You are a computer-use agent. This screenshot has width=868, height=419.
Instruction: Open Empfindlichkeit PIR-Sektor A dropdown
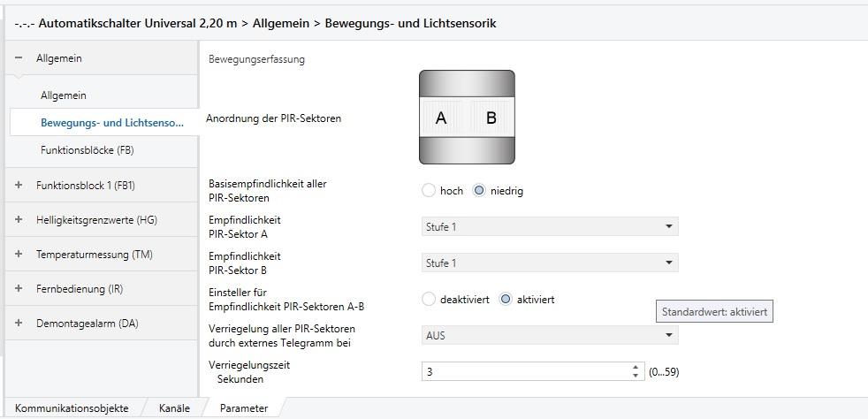(x=550, y=226)
